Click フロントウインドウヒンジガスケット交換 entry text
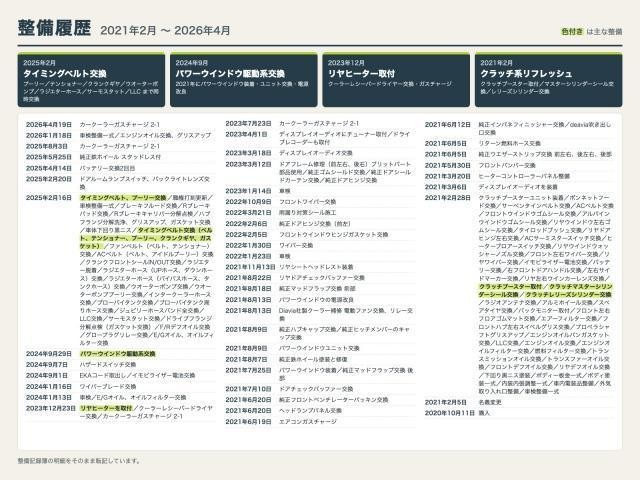 click(x=333, y=235)
